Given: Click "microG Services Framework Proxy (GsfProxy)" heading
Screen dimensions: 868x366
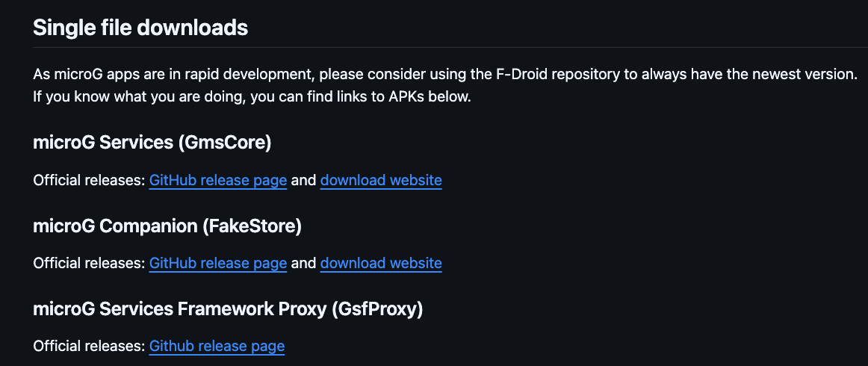Looking at the screenshot, I should [228, 308].
